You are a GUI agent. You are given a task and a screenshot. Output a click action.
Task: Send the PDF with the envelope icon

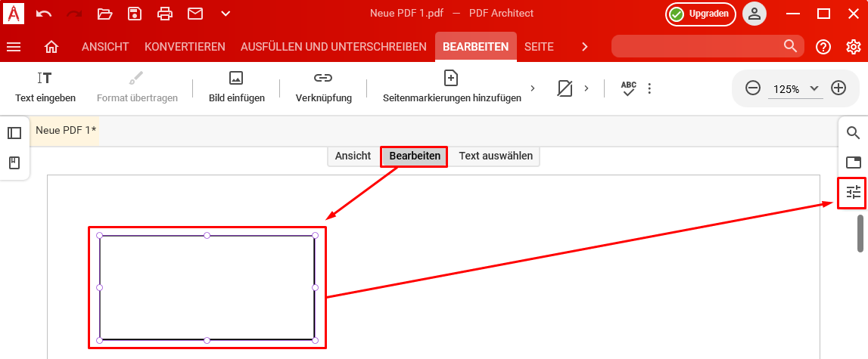coord(194,14)
